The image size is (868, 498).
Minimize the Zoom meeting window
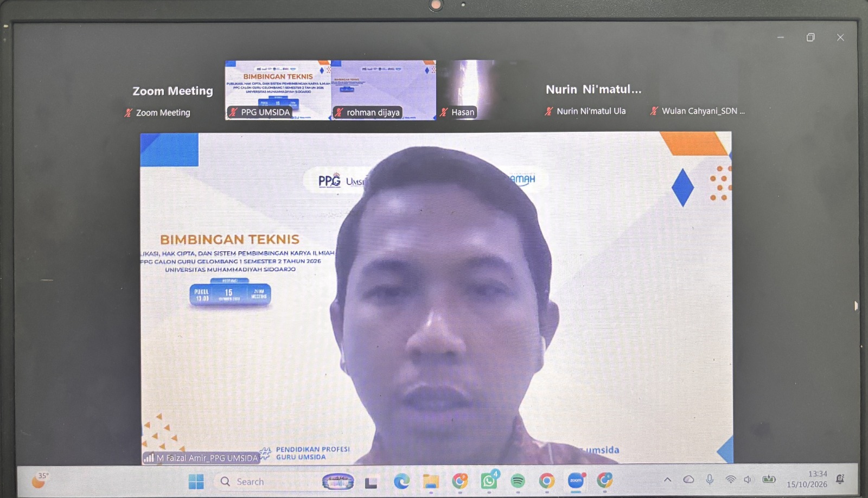tap(781, 37)
